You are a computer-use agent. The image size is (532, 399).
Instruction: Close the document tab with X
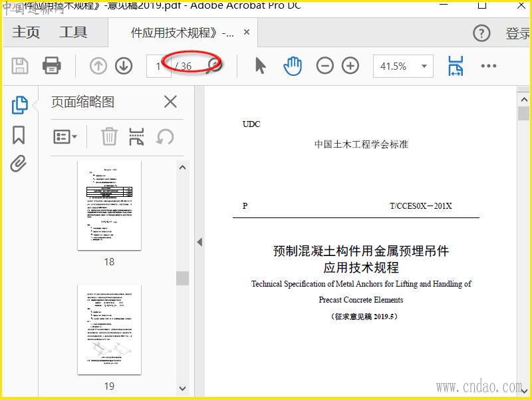click(247, 32)
